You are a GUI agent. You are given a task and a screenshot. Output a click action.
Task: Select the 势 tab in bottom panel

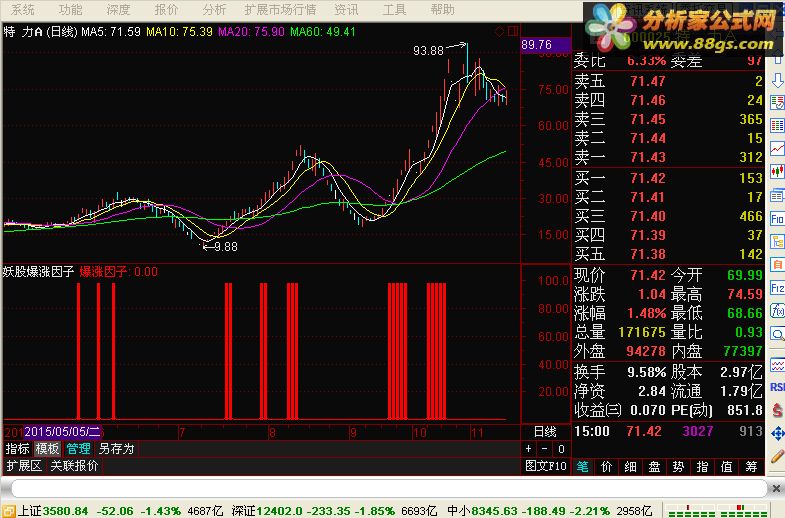point(678,467)
